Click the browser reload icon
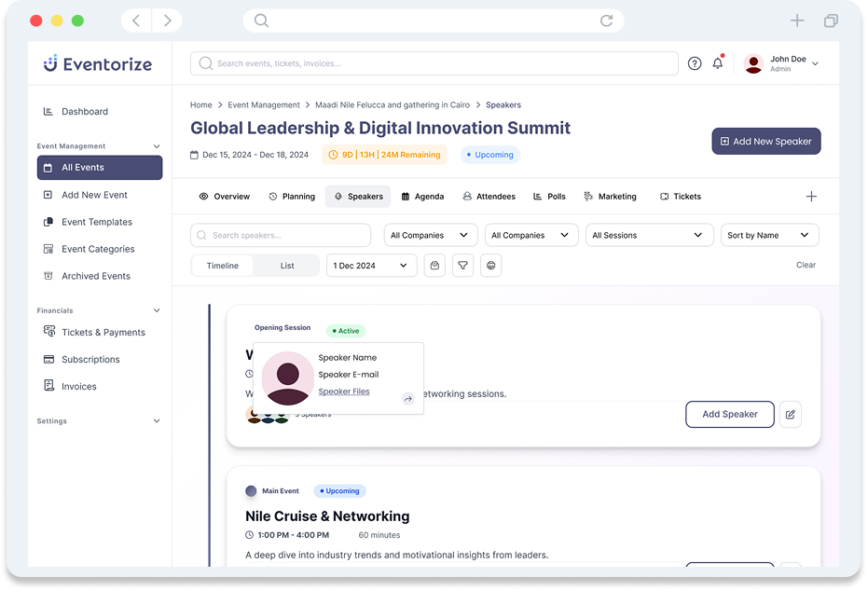Screen dimensions: 868x591 pos(607,21)
